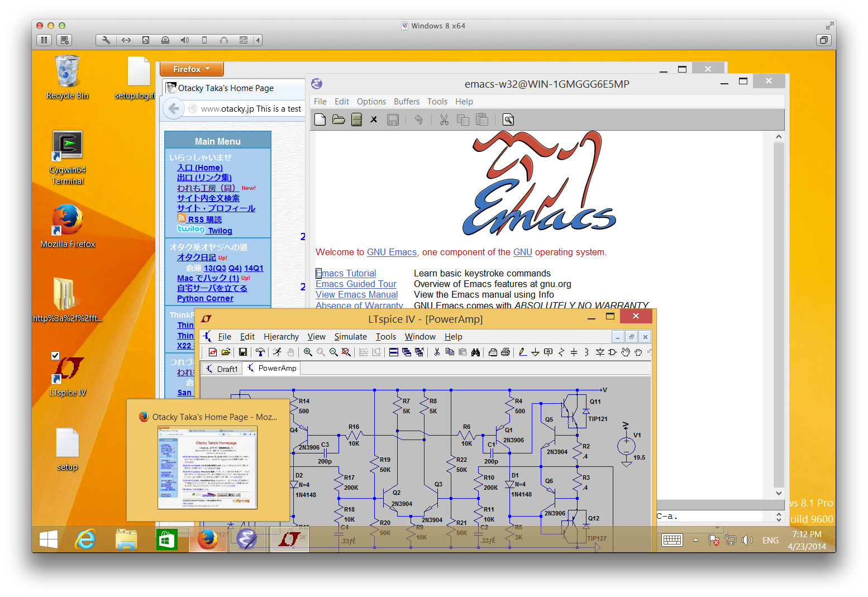Click LTspice save floppy icon
Screen dimensions: 868x597
242,352
